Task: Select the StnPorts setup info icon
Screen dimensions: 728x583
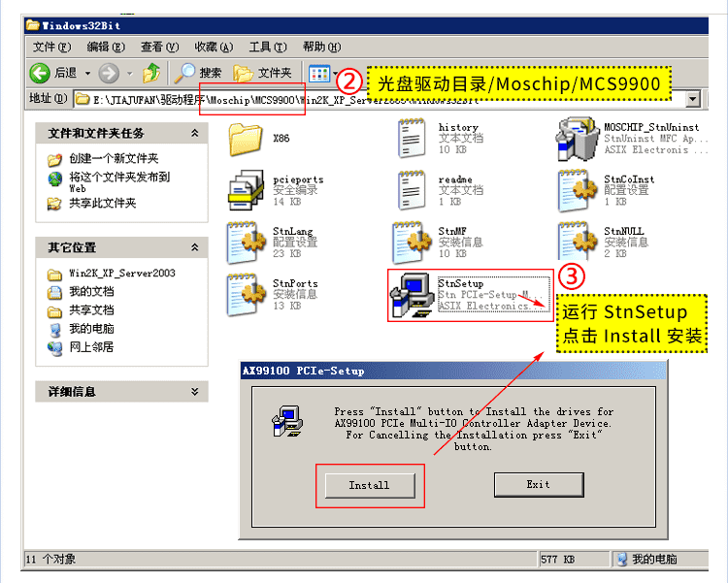Action: pyautogui.click(x=247, y=294)
